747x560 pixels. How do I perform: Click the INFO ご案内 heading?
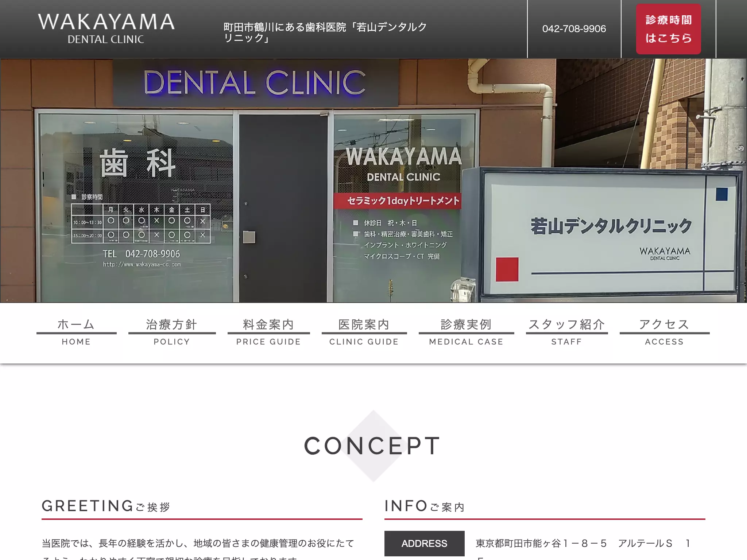(425, 506)
